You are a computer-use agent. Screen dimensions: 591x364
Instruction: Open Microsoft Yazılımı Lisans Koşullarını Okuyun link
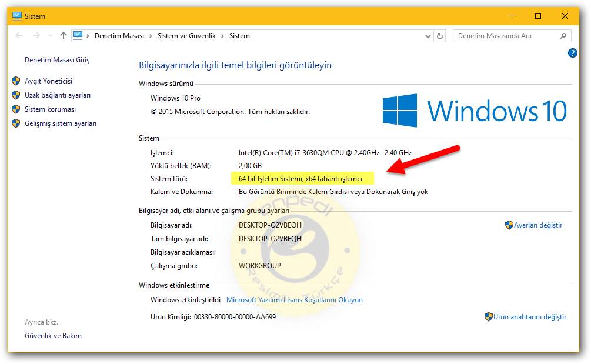[295, 300]
